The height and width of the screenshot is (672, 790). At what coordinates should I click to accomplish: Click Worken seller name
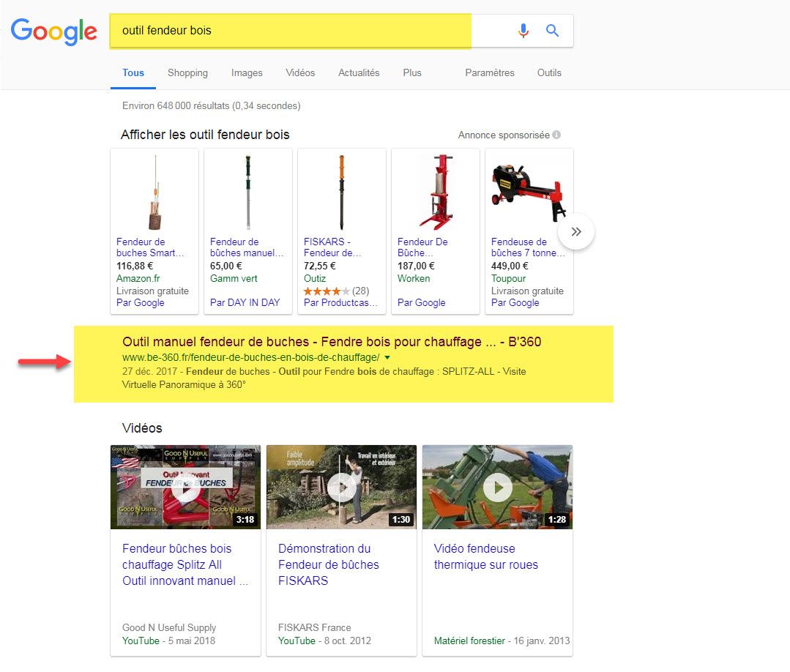414,279
